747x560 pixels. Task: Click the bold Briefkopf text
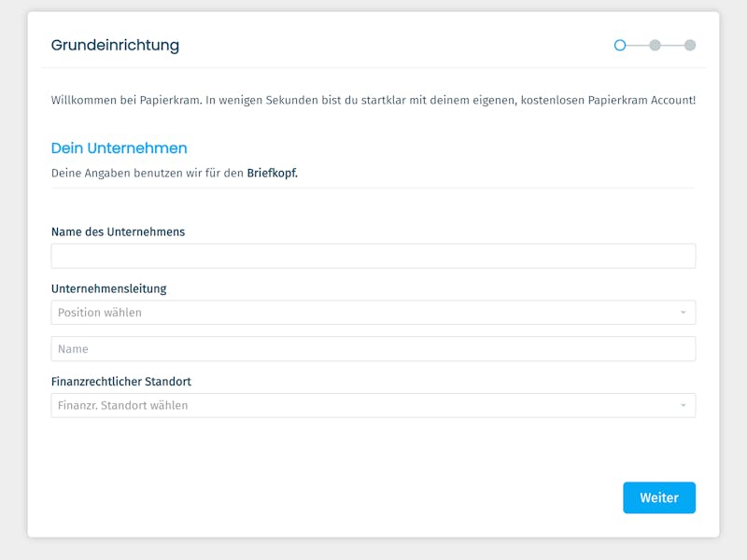[272, 173]
